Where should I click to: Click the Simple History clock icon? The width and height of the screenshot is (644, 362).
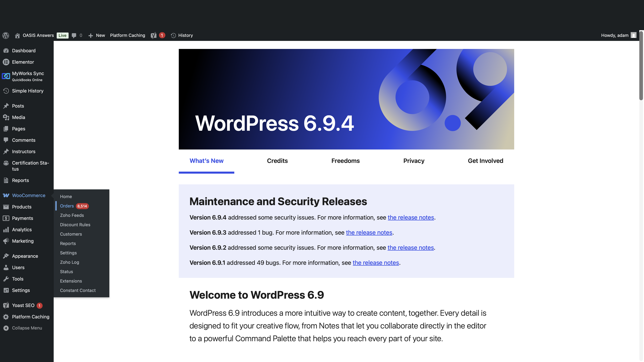(x=6, y=91)
